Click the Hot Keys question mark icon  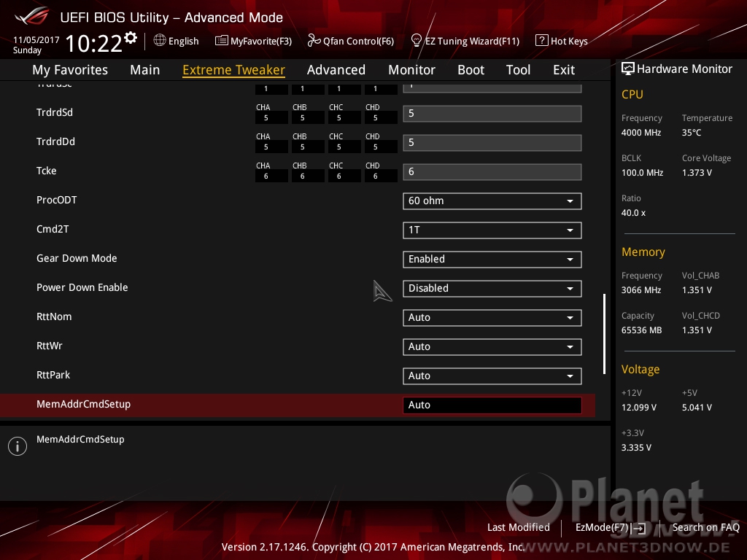click(x=542, y=40)
